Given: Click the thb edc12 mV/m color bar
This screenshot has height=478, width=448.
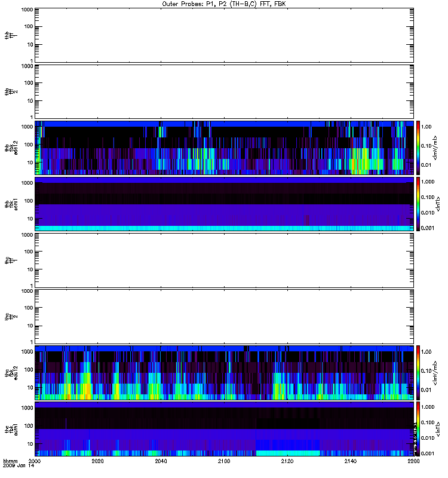Looking at the screenshot, I should click(418, 148).
